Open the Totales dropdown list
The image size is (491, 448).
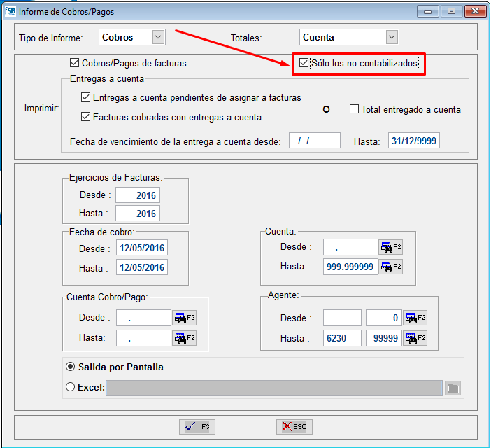click(391, 37)
